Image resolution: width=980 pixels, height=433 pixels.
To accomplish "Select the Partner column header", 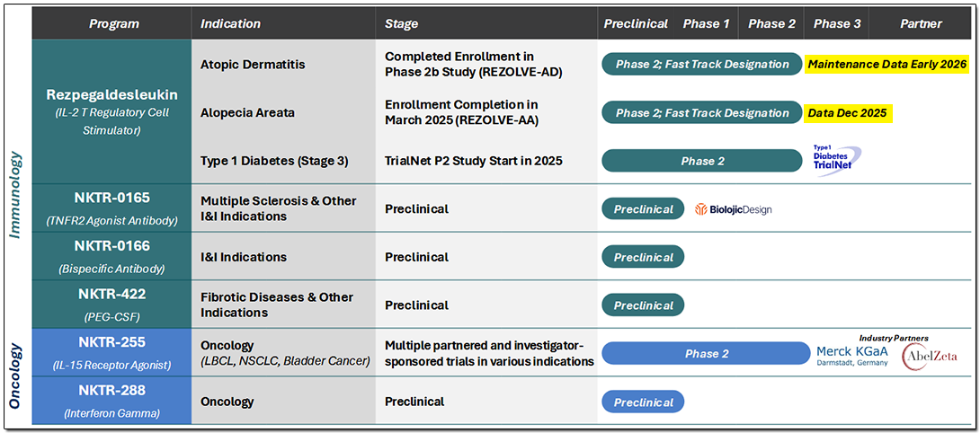I will coord(921,23).
